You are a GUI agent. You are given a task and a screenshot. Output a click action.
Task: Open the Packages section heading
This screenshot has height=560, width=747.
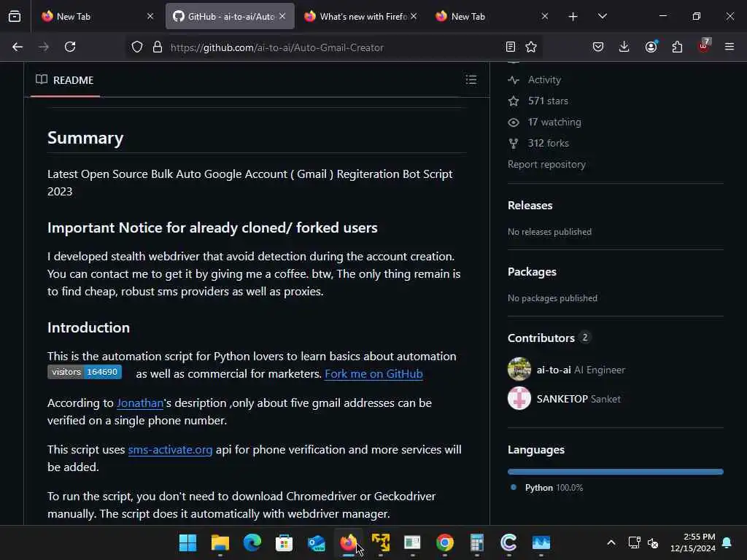(532, 271)
